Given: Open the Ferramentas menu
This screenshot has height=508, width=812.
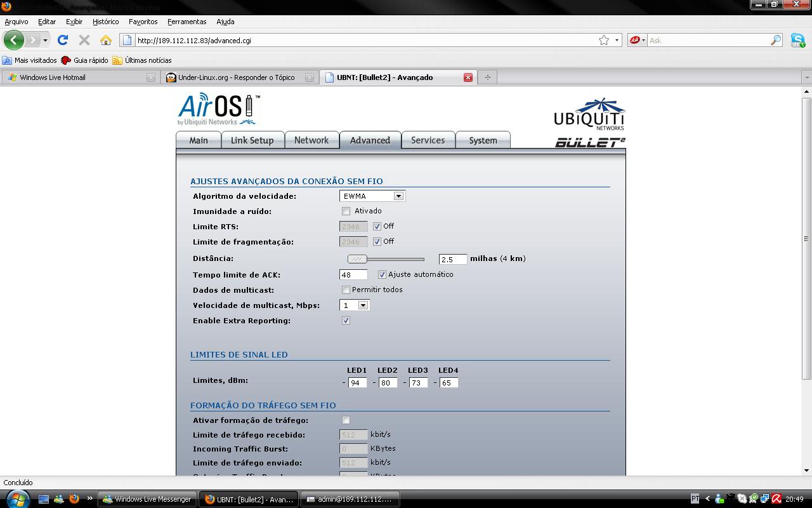Looking at the screenshot, I should point(187,22).
